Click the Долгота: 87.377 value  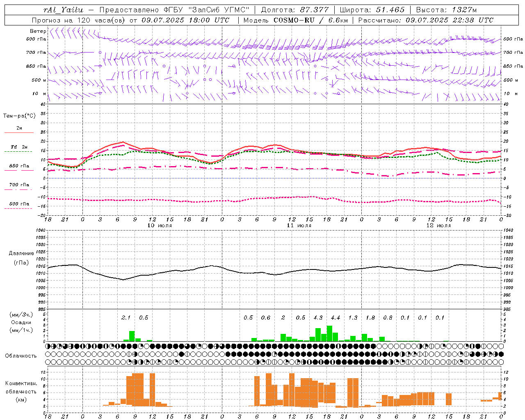point(294,10)
